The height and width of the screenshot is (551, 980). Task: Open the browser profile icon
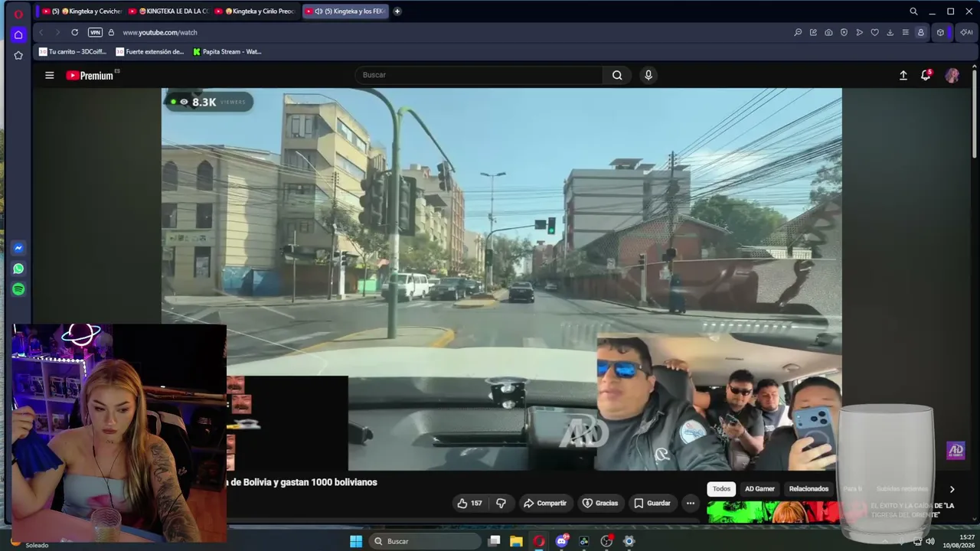[920, 32]
